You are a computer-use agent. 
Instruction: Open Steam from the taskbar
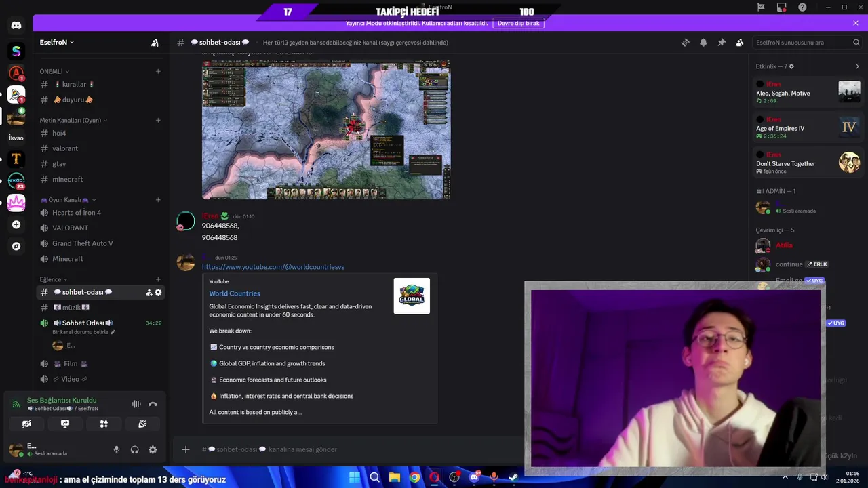514,477
